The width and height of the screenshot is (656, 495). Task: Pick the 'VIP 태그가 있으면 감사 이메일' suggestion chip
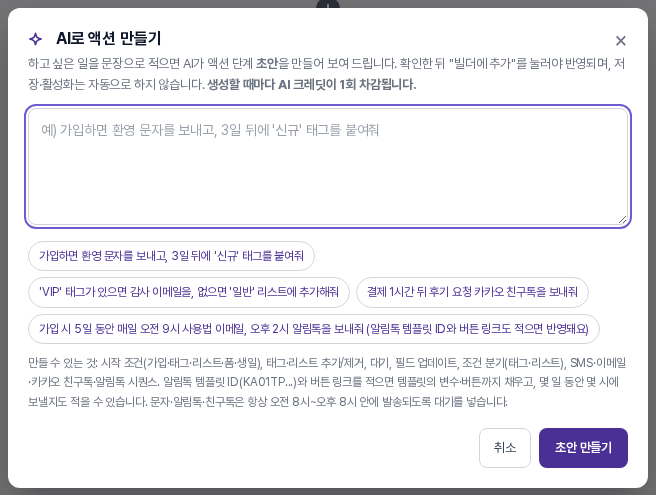(189, 292)
